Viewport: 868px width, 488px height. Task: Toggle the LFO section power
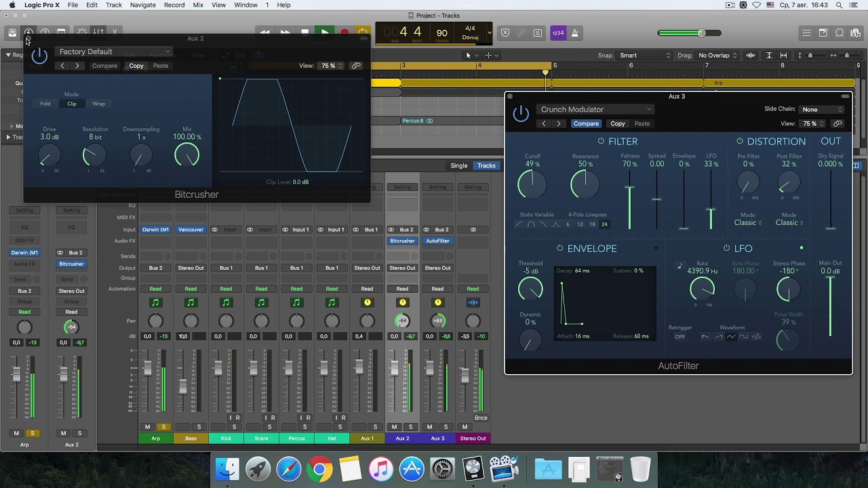pyautogui.click(x=726, y=248)
